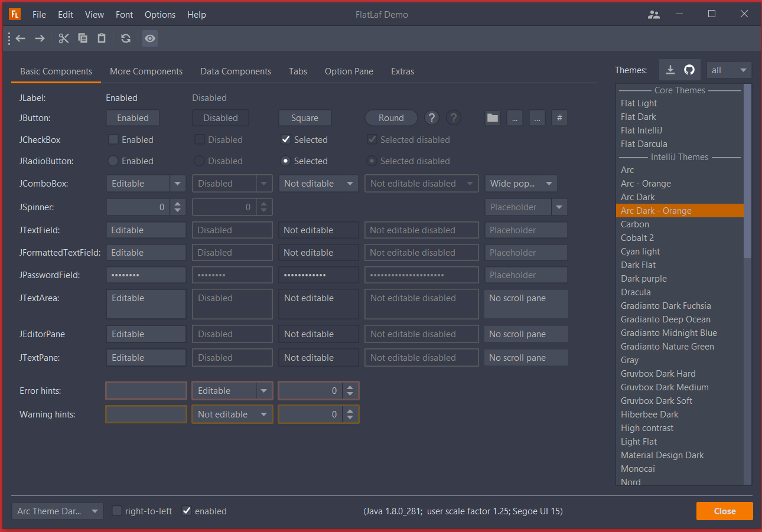Open the themes filter dropdown showing all

pyautogui.click(x=729, y=70)
